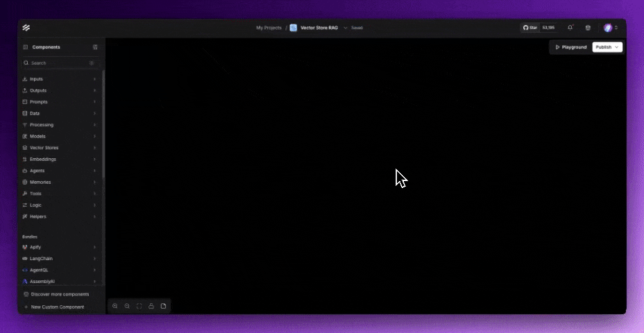Add a sticky note to canvas
This screenshot has width=644, height=333.
click(x=164, y=306)
